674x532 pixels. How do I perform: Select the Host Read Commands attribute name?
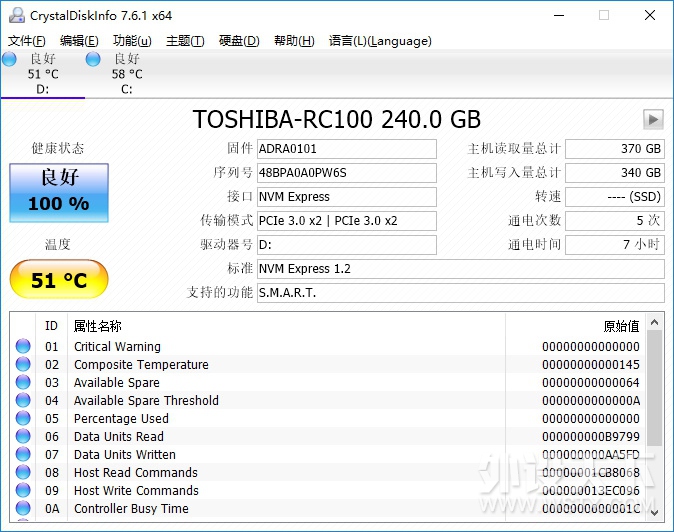pyautogui.click(x=135, y=473)
